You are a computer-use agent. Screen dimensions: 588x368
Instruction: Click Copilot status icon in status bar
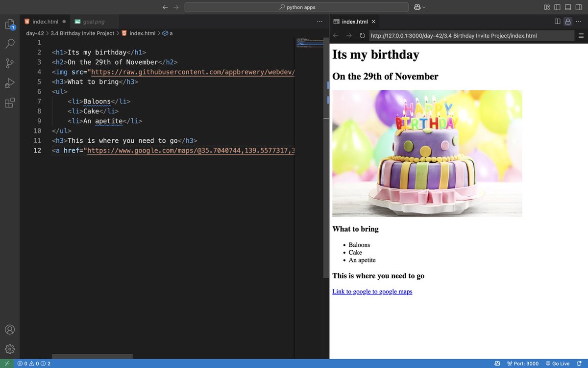coord(497,364)
